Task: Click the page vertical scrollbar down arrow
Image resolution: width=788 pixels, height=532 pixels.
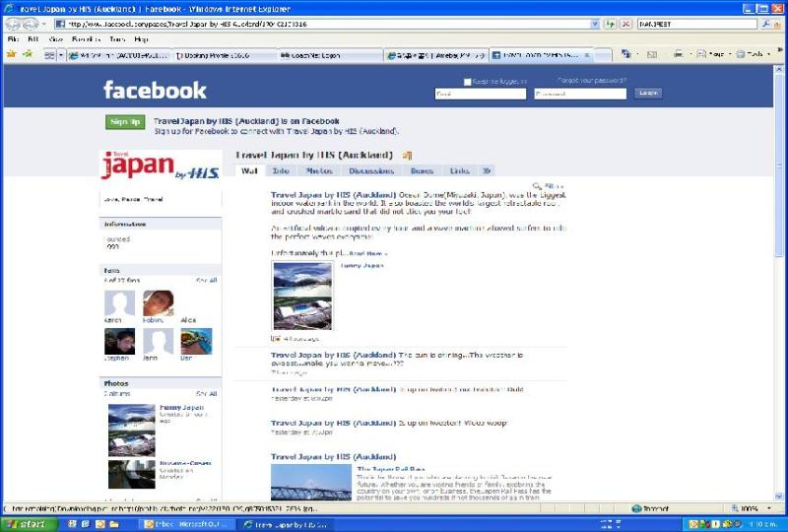Action: pos(779,496)
